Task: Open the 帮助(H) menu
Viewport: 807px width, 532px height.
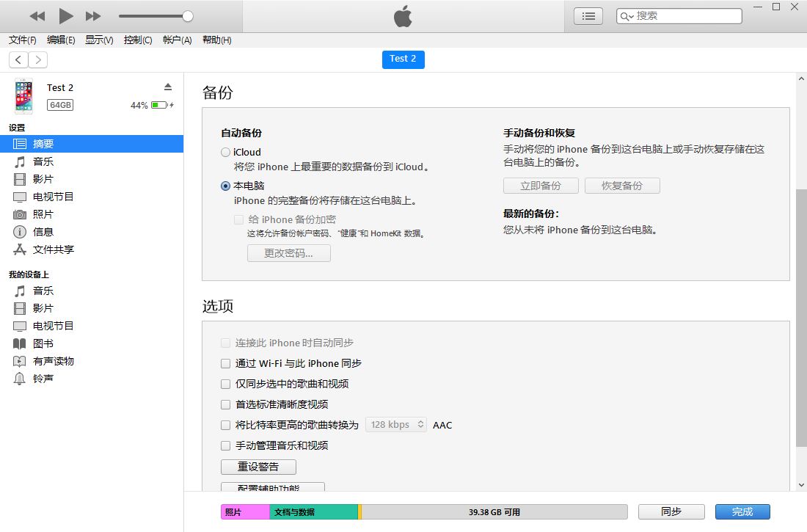Action: 216,40
